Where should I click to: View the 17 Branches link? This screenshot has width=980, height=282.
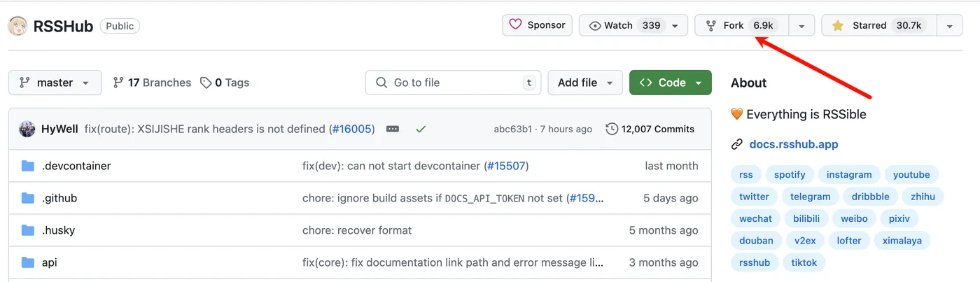(x=152, y=83)
